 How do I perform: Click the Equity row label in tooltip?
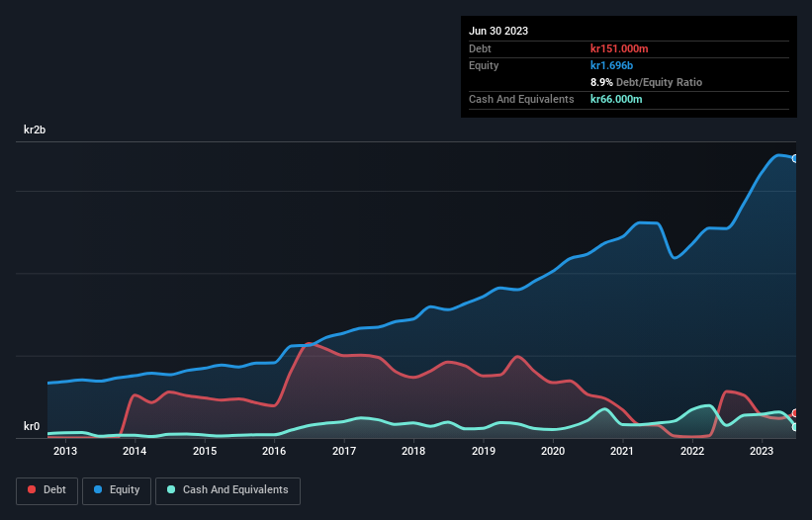click(484, 65)
